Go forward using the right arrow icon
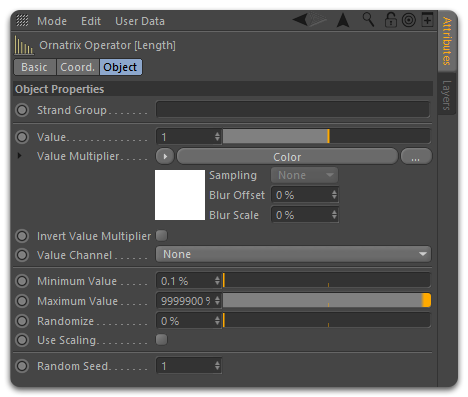This screenshot has width=468, height=397. pos(318,20)
